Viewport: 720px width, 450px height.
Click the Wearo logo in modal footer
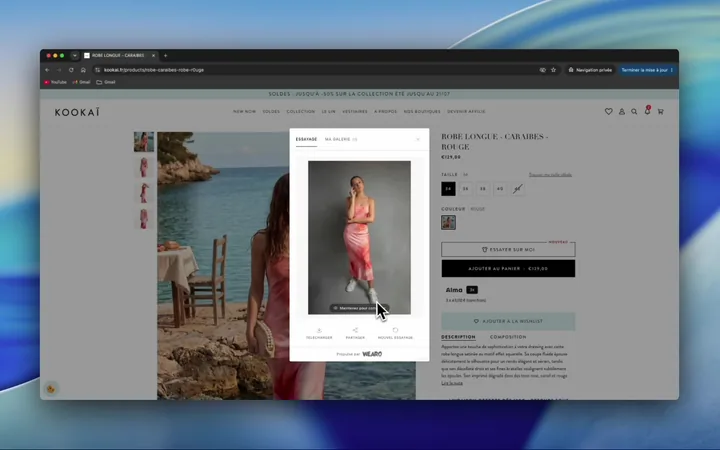point(372,354)
